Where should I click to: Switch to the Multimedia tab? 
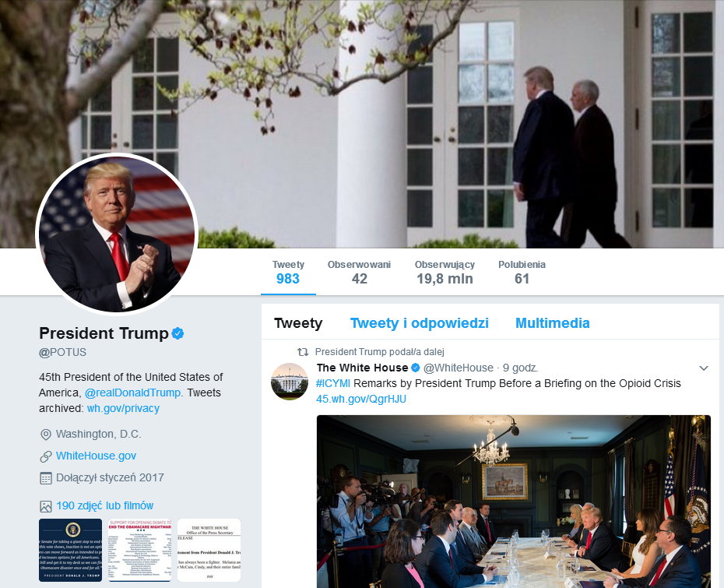(552, 323)
